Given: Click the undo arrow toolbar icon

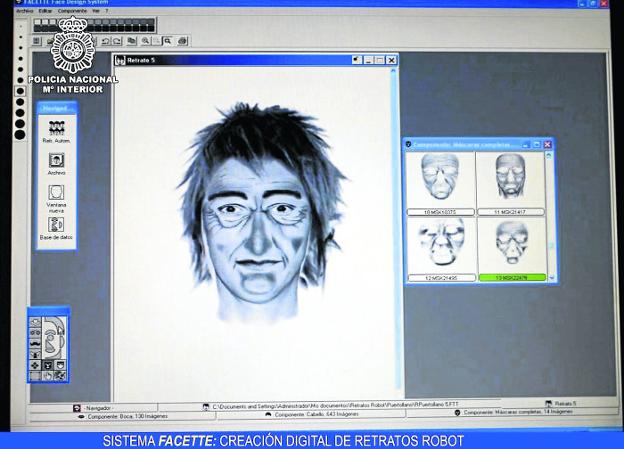Looking at the screenshot, I should 104,41.
